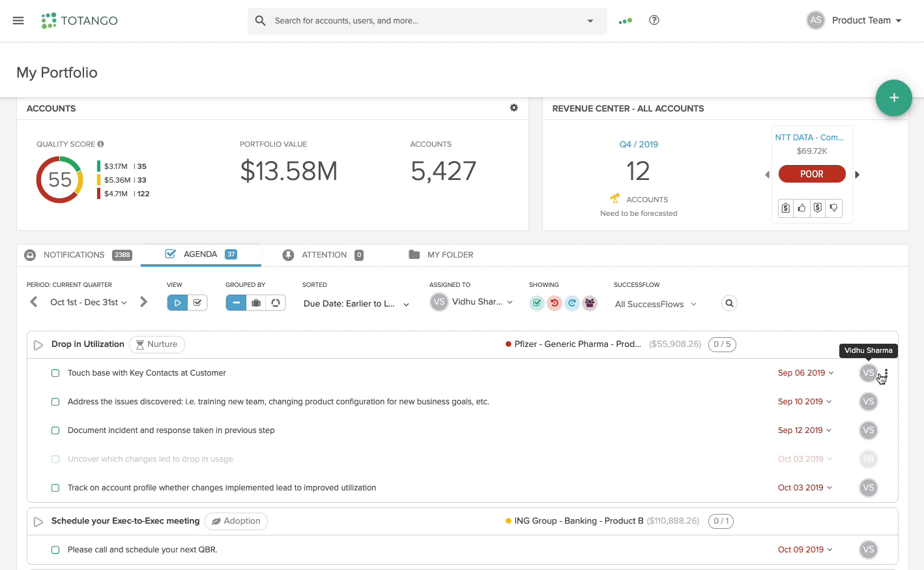This screenshot has width=924, height=570.
Task: Click the magnifier icon in the search bar
Action: pos(260,21)
